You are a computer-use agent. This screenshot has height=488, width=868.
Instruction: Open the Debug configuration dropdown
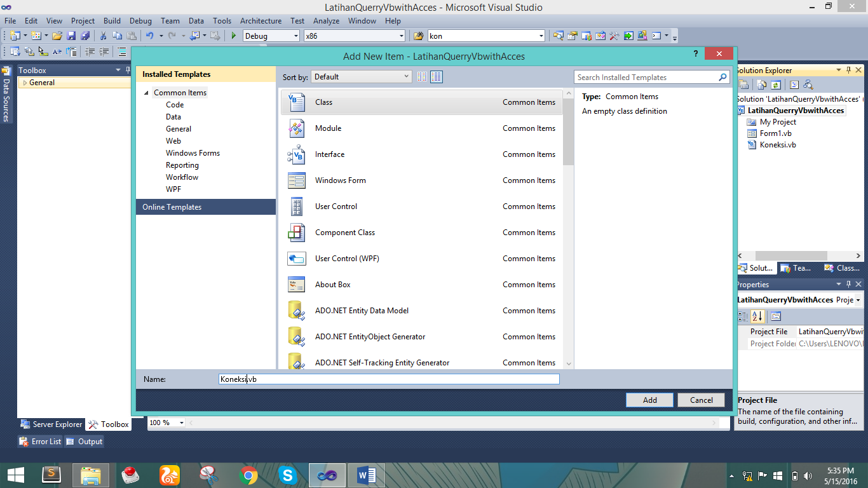click(x=296, y=36)
